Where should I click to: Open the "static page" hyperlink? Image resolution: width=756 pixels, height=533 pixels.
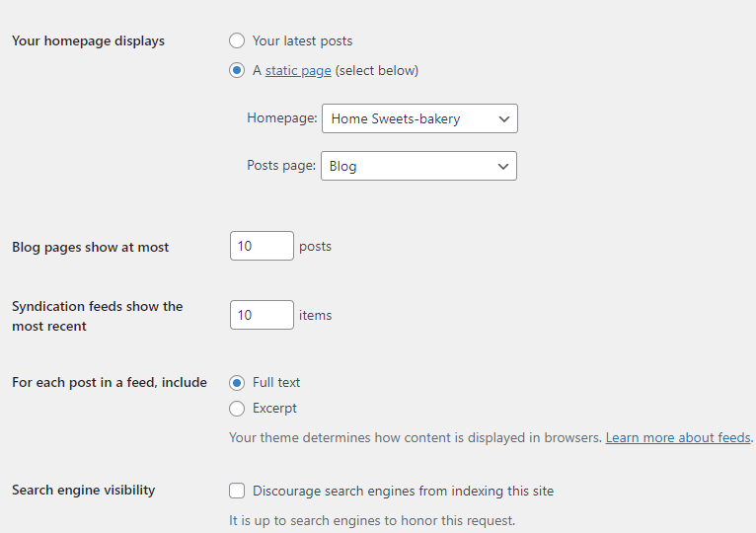pyautogui.click(x=298, y=71)
